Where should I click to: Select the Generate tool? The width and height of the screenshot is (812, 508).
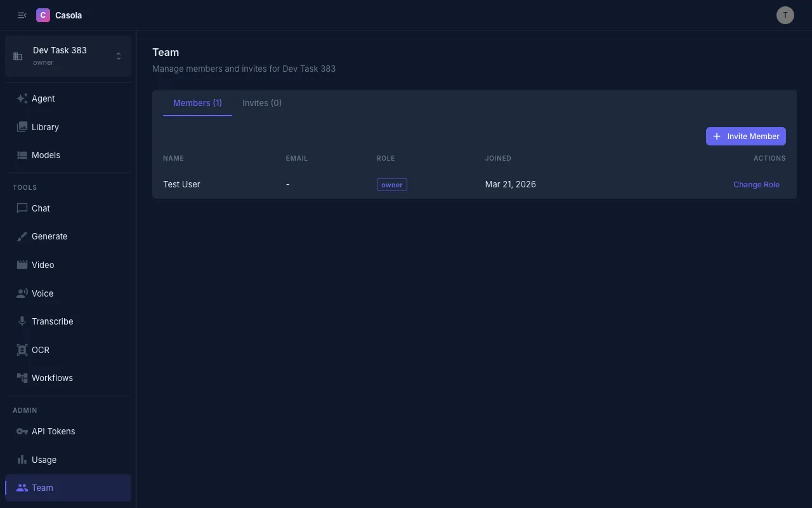[x=49, y=236]
